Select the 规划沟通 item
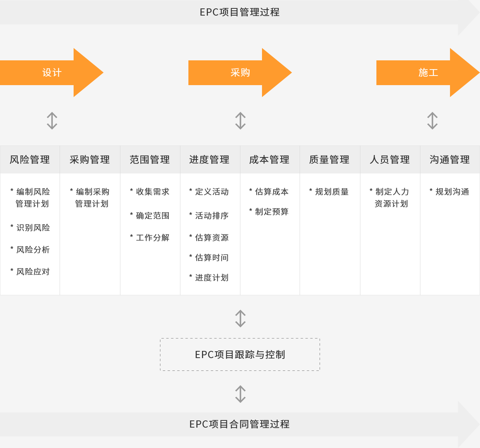480x448 pixels. [449, 192]
